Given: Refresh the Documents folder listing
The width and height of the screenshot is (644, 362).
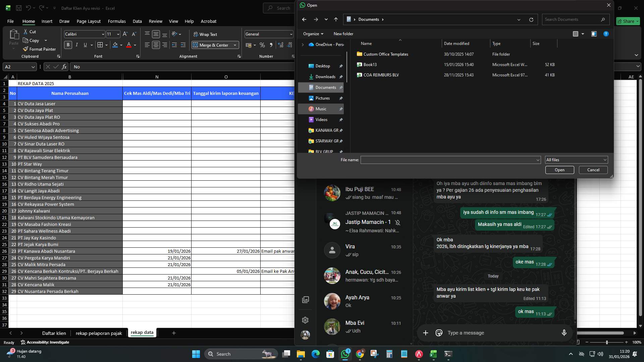Looking at the screenshot, I should pos(531,19).
